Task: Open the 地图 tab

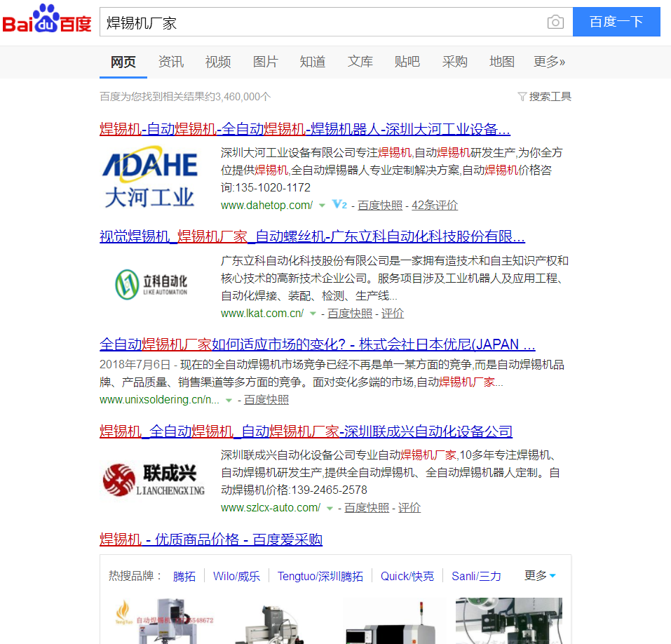Action: (x=501, y=62)
